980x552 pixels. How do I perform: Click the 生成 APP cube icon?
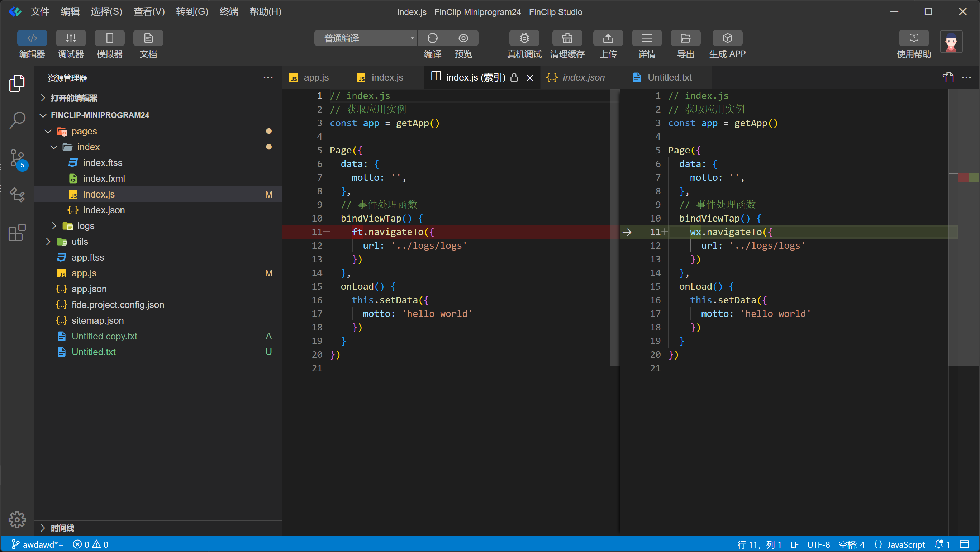(727, 38)
